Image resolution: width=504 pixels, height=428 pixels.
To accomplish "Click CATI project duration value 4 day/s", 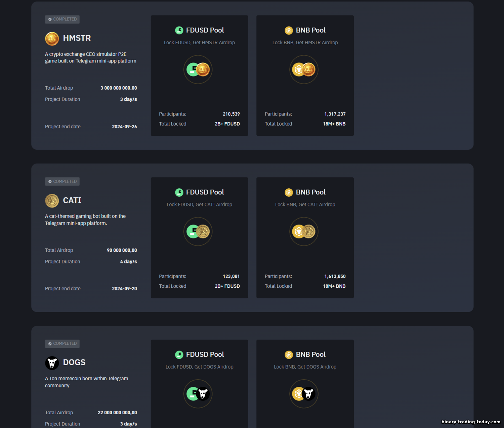I will point(129,262).
